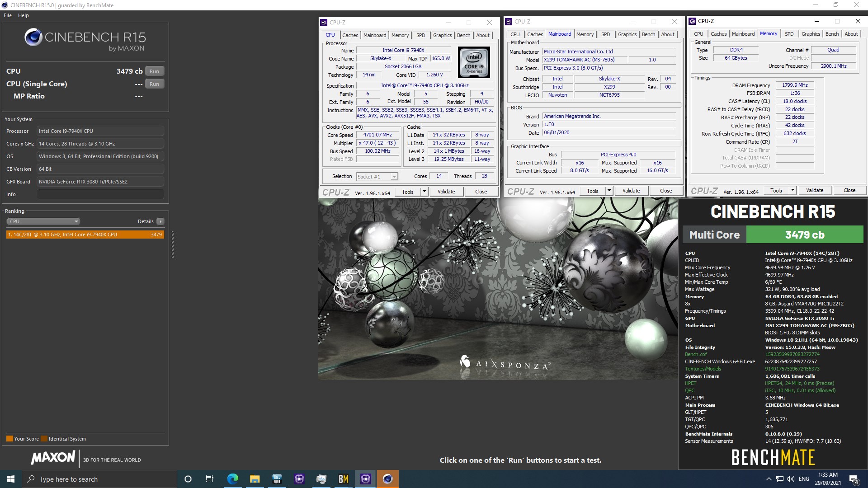Click Tools button in Memory CPU-Z window
This screenshot has width=868, height=488.
point(776,190)
